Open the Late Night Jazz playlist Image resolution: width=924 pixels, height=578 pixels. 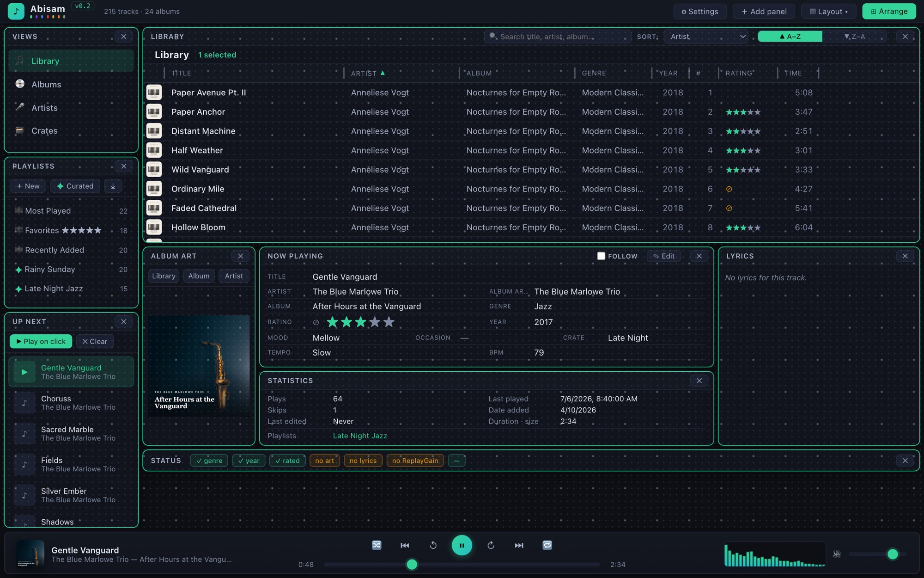point(71,289)
